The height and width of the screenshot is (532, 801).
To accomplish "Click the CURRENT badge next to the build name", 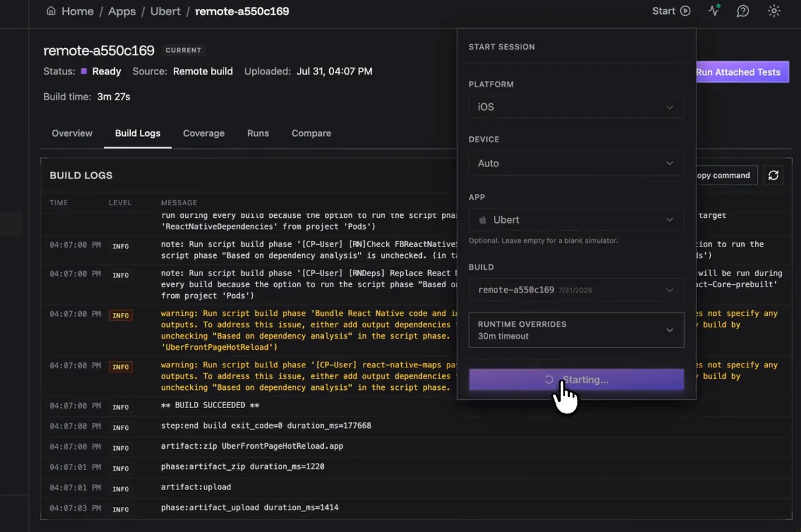I will 184,50.
